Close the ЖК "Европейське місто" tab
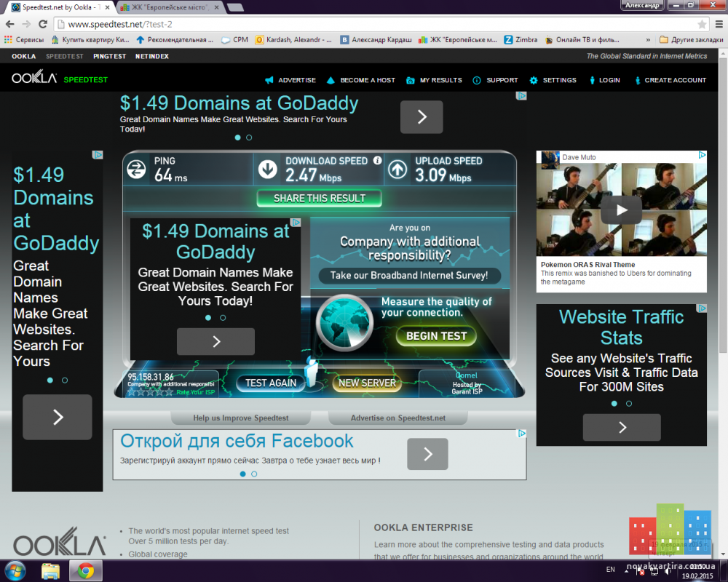The width and height of the screenshot is (728, 582). pos(216,7)
